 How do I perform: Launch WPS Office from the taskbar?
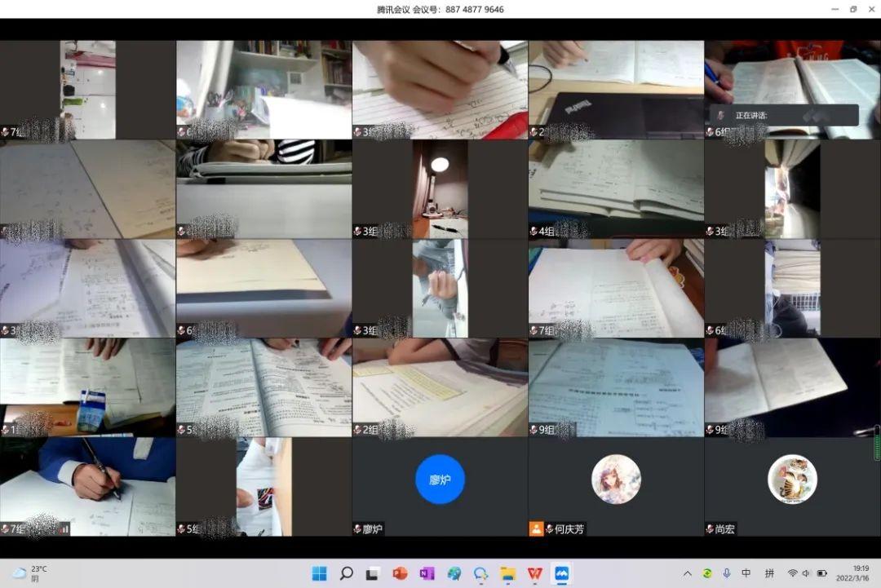(535, 573)
